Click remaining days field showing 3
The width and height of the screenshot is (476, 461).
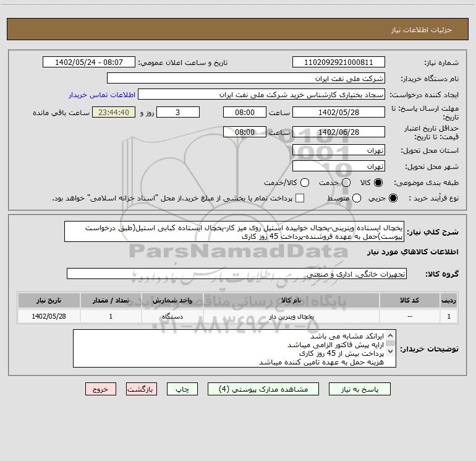coord(178,112)
